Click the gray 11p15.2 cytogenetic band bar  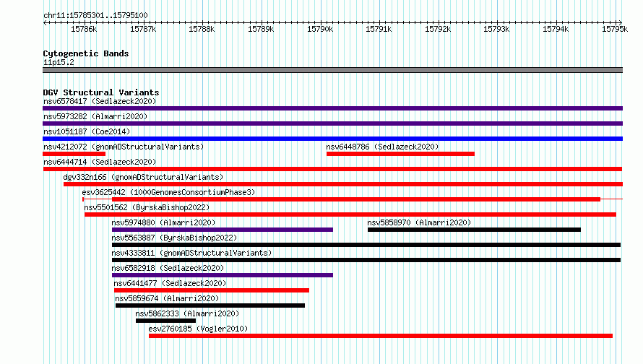pyautogui.click(x=332, y=70)
